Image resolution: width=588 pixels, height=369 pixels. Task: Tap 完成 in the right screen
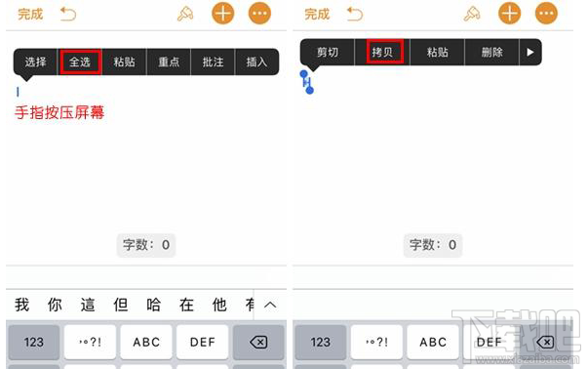point(317,15)
